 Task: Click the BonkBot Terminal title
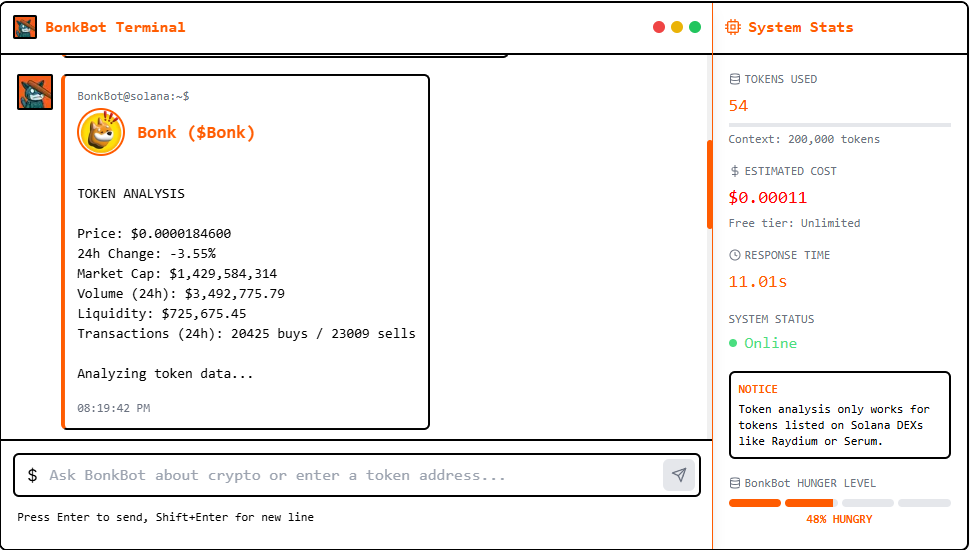point(115,27)
